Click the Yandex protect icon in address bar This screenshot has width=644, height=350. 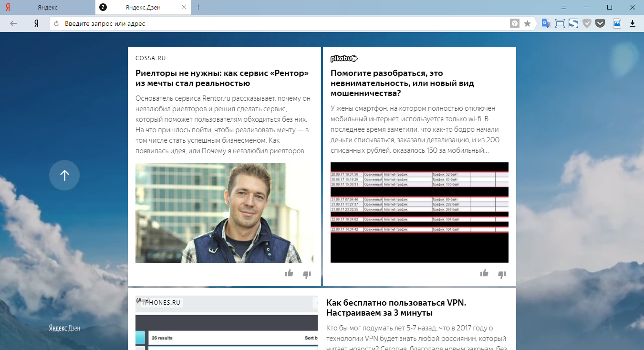pyautogui.click(x=515, y=23)
